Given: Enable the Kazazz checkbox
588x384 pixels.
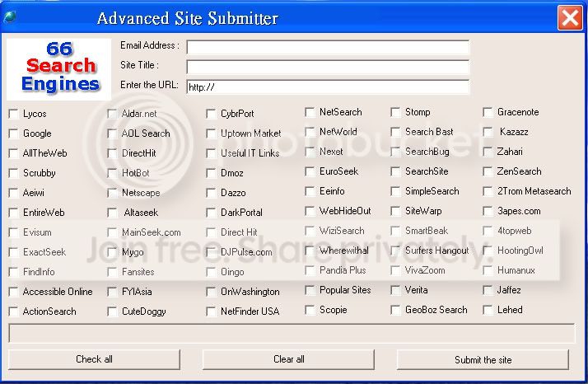Looking at the screenshot, I should pos(488,132).
